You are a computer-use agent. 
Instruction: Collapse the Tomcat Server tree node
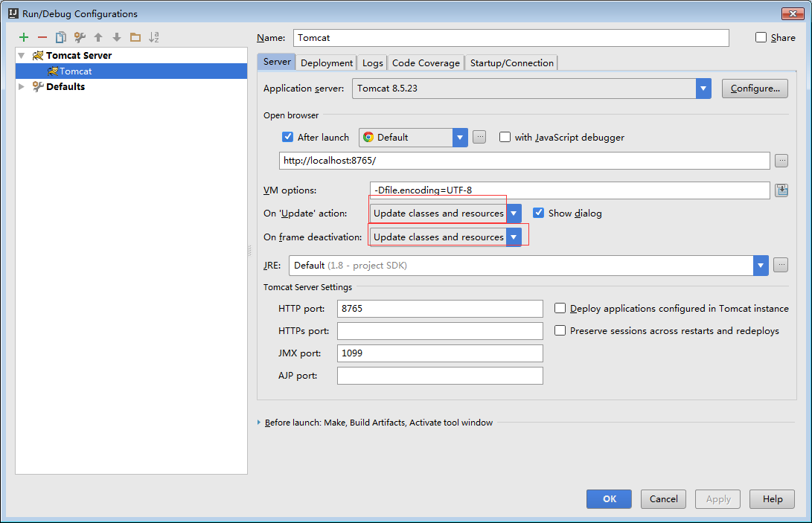pyautogui.click(x=22, y=55)
